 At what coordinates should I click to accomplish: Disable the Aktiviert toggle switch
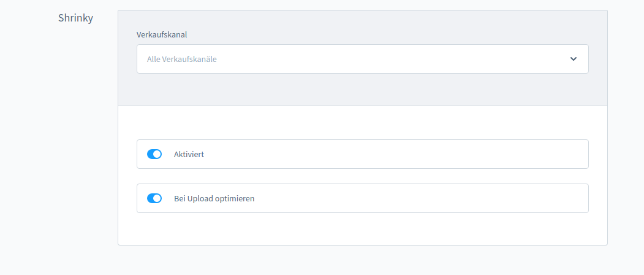[x=154, y=154]
